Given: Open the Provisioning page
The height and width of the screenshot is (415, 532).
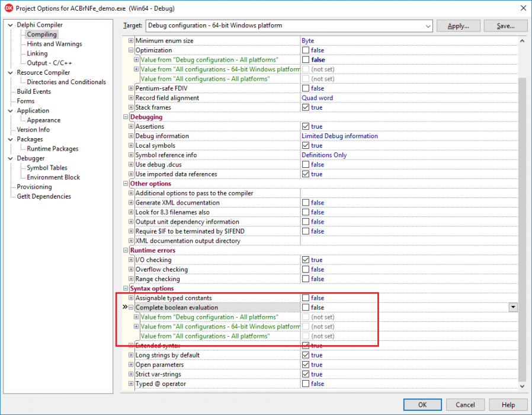Looking at the screenshot, I should click(34, 187).
